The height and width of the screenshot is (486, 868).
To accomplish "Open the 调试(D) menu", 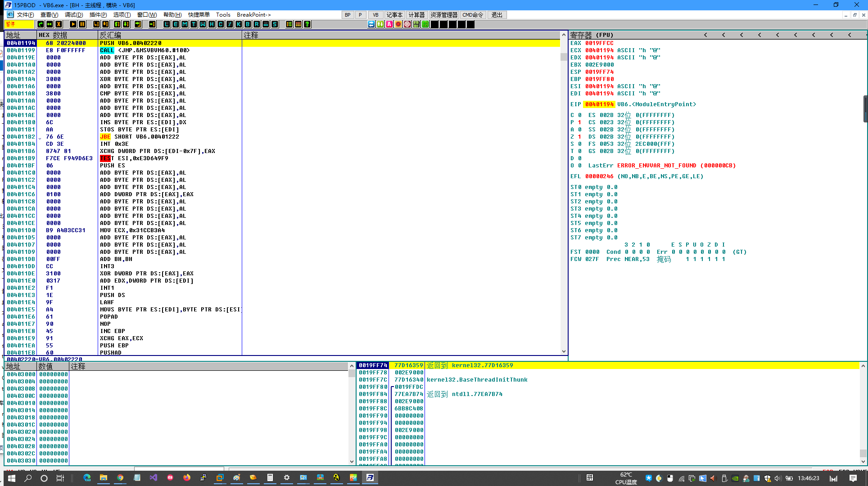I will click(74, 15).
